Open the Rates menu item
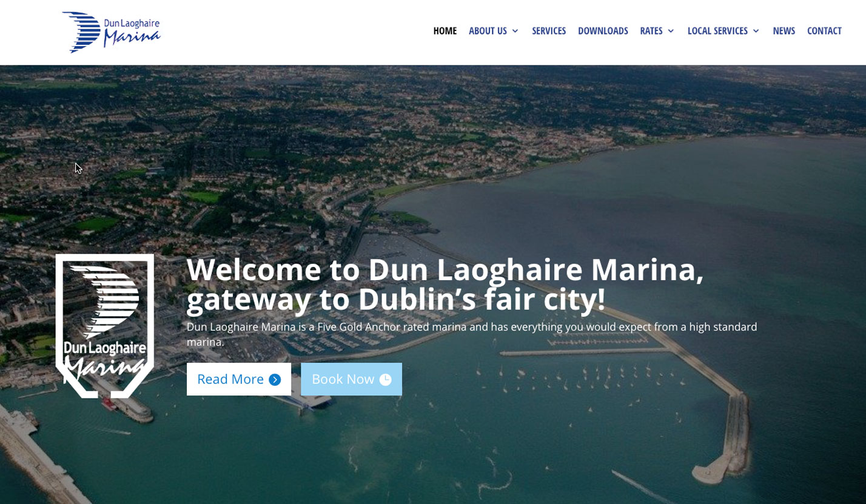Screen dimensions: 866x504 click(x=651, y=31)
